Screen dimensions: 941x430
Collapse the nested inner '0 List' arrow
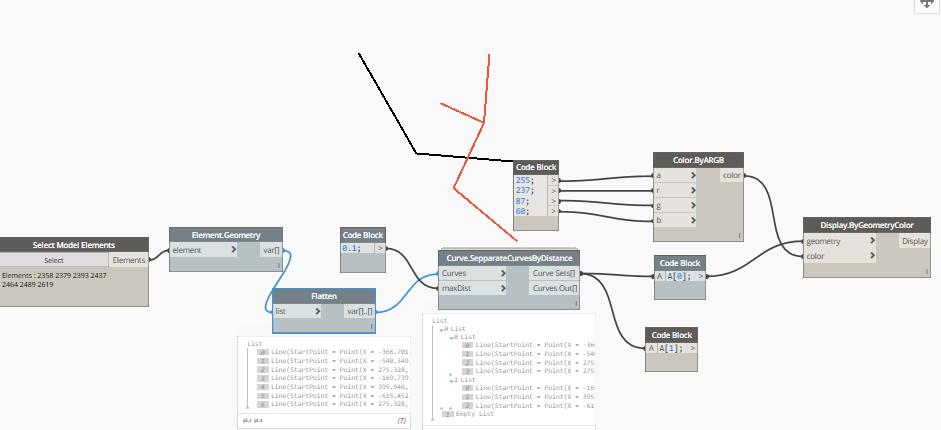coord(451,337)
